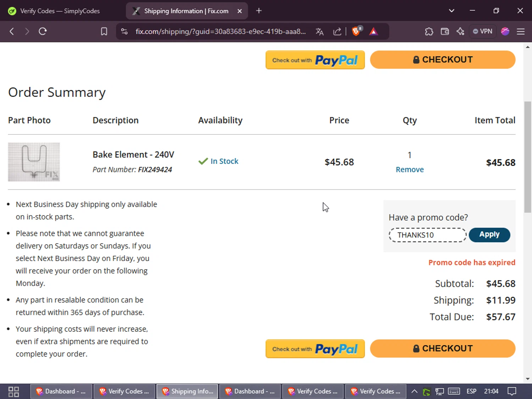
Task: Click the green In Stock checkmark
Action: click(203, 161)
